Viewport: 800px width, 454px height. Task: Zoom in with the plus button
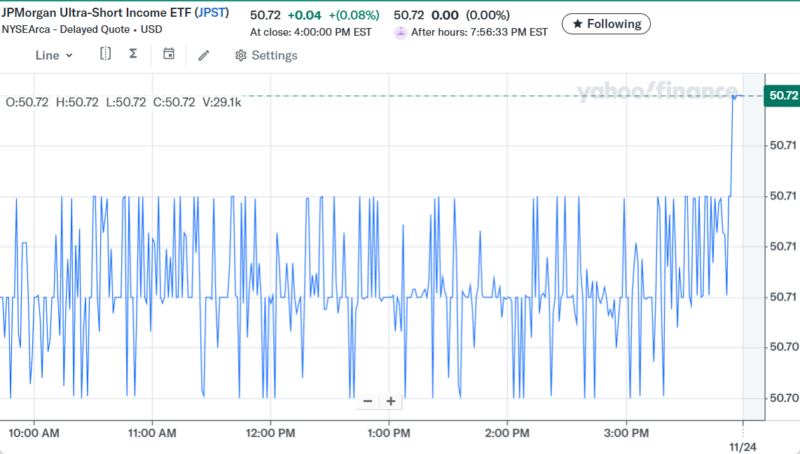[391, 401]
